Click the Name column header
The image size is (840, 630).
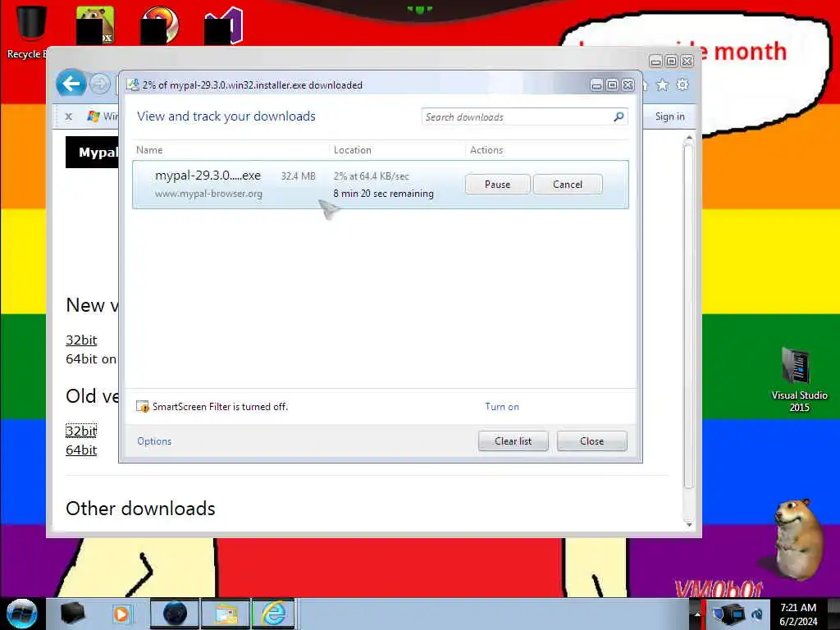[x=149, y=150]
